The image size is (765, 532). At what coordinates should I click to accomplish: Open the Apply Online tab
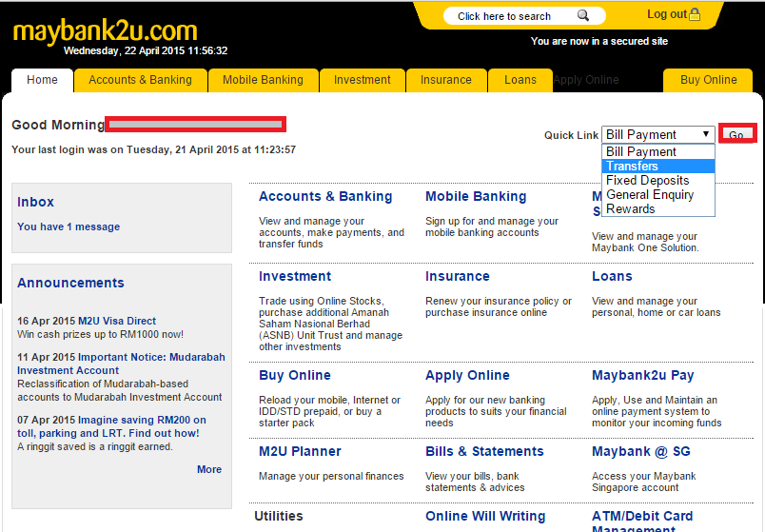pyautogui.click(x=586, y=80)
